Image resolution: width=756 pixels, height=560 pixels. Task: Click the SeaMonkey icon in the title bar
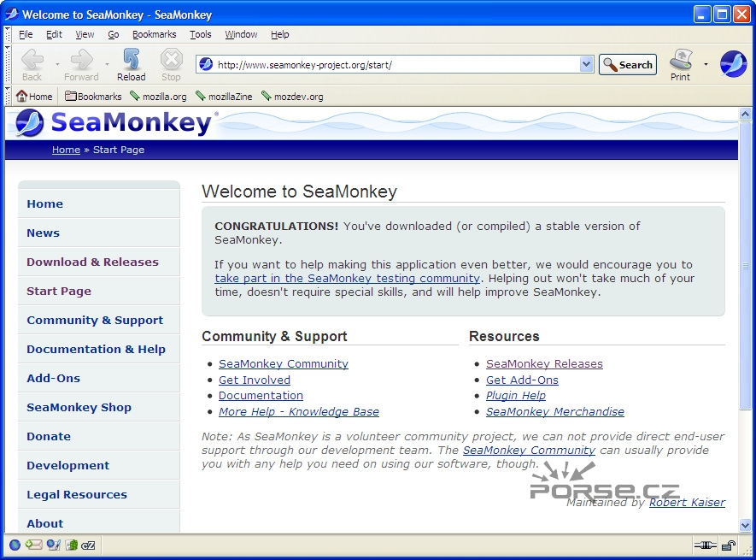coord(12,14)
